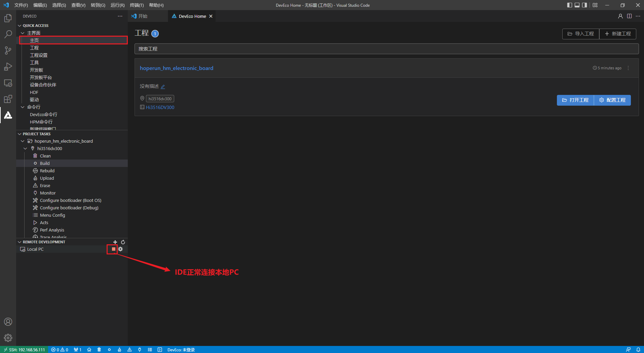Click the Build circle icon in status bar
The width and height of the screenshot is (644, 353).
(109, 350)
